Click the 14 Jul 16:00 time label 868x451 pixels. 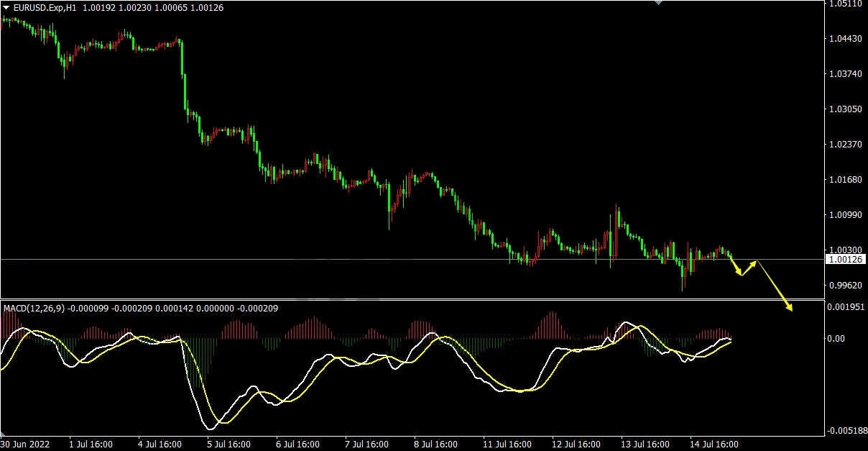coord(714,444)
